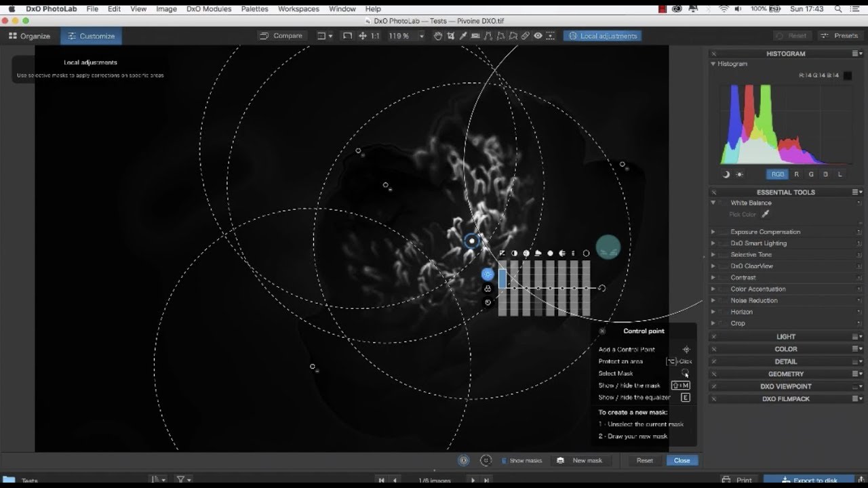The height and width of the screenshot is (488, 868).
Task: Pick the white balance eyedropper in toolbar
Action: coord(463,36)
